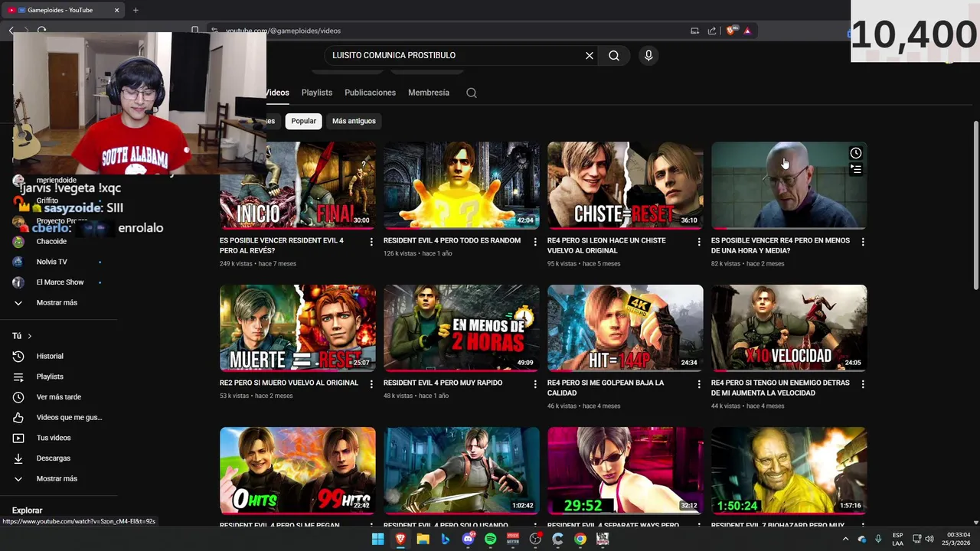Open the X10 VELOCIDAD thumbnail

(x=789, y=328)
